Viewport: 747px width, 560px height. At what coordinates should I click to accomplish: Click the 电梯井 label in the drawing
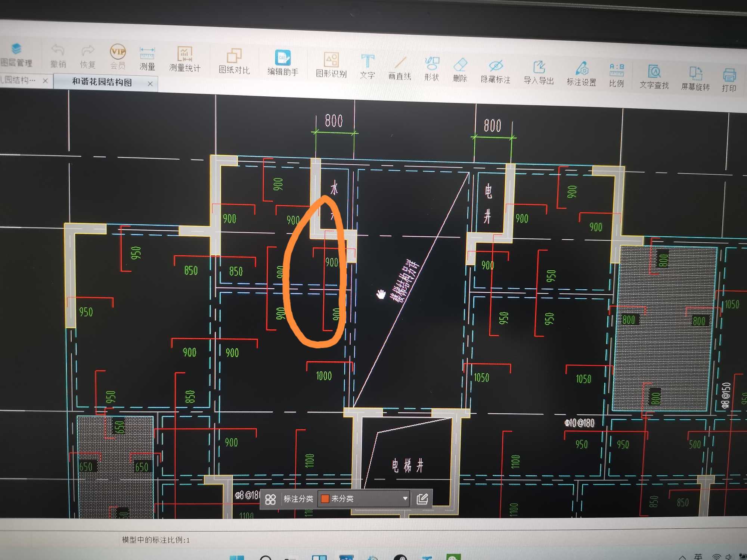coord(408,466)
